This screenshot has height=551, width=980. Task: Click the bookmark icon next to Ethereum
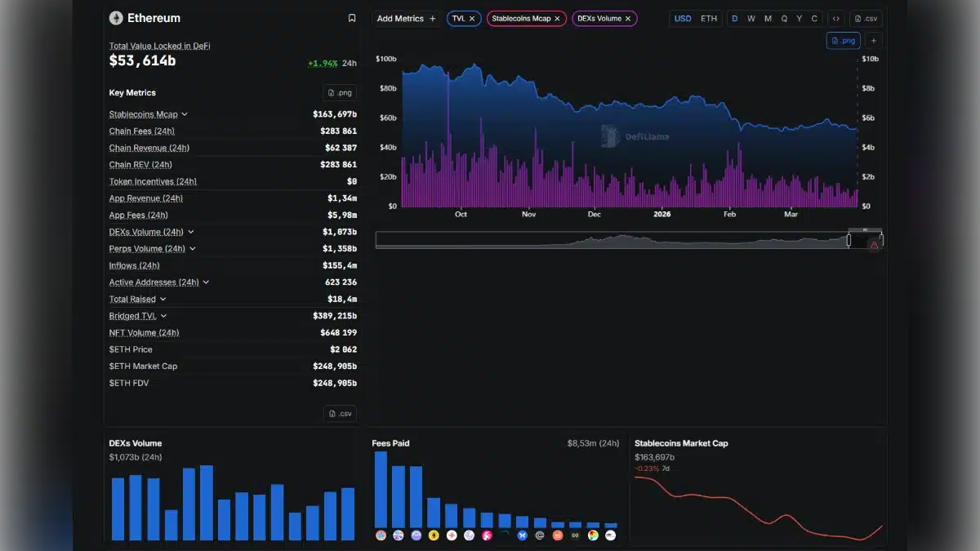pyautogui.click(x=352, y=17)
